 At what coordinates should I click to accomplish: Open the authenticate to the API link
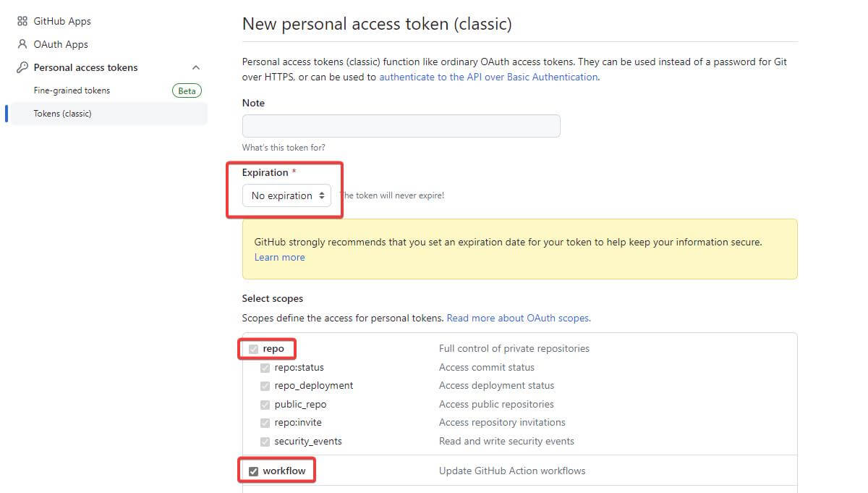488,77
